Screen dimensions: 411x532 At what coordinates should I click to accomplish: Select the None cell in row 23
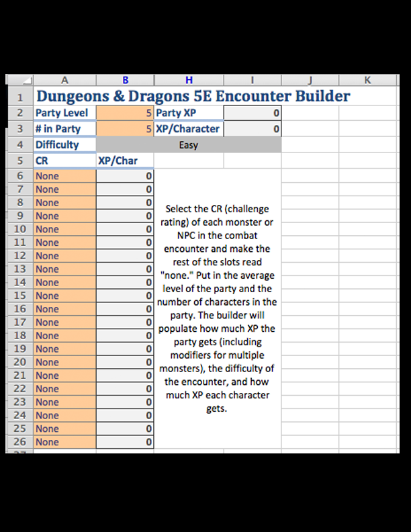[64, 402]
